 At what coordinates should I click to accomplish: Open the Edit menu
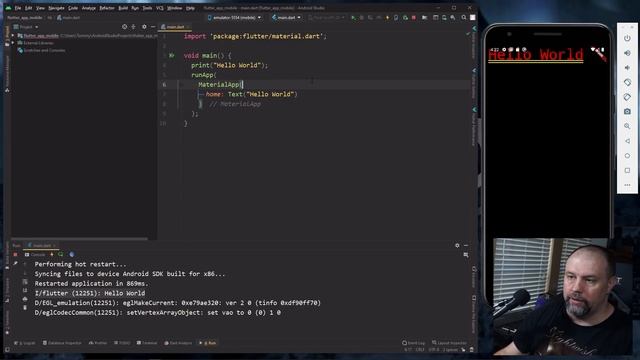point(29,8)
